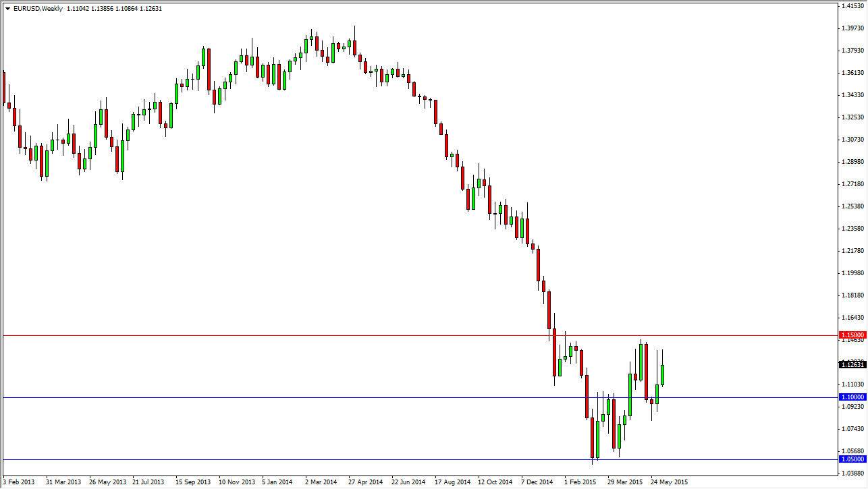The image size is (868, 489).
Task: Click the 1.07430 price scale label
Action: [x=852, y=428]
